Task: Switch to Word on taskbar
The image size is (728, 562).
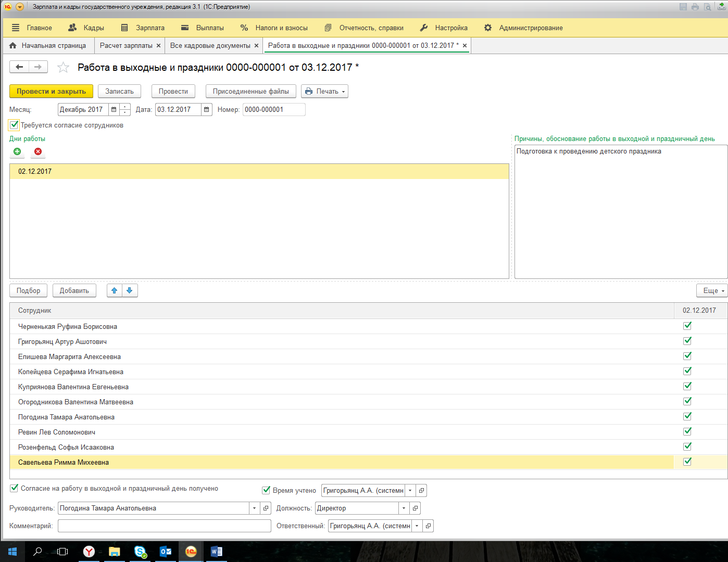Action: click(217, 552)
